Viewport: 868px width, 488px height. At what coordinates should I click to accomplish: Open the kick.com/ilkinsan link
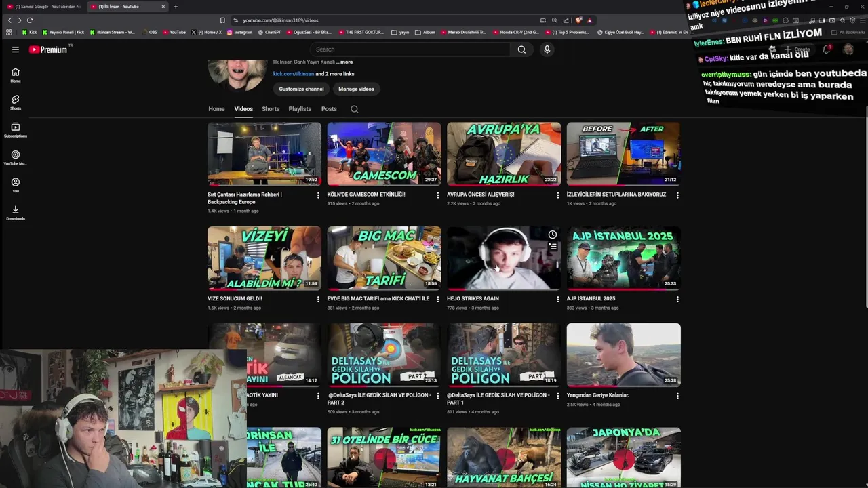pyautogui.click(x=294, y=74)
